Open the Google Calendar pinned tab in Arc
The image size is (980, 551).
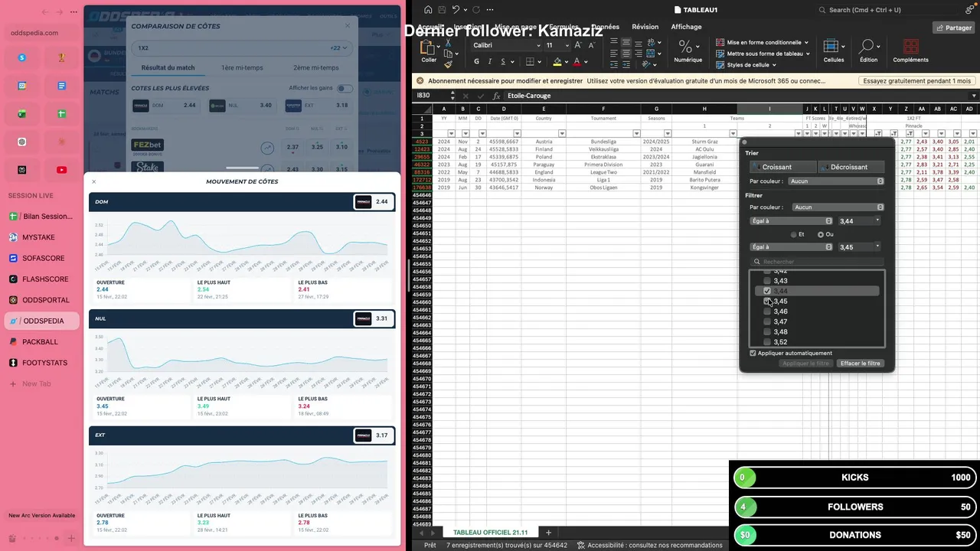tap(22, 86)
